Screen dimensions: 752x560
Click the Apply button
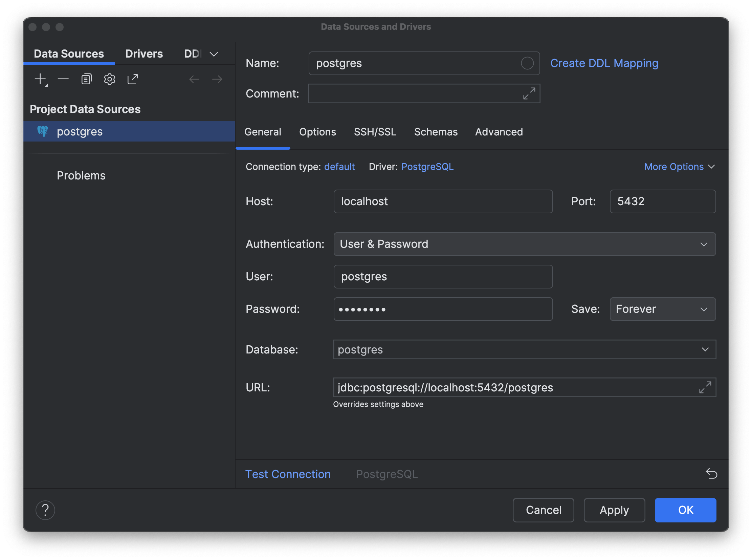614,510
